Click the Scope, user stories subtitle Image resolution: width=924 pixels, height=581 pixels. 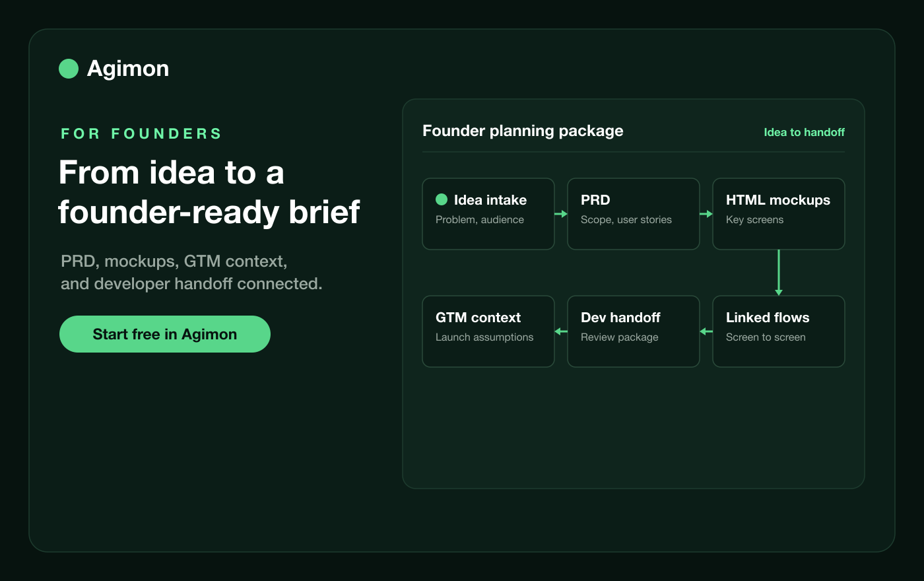tap(626, 220)
